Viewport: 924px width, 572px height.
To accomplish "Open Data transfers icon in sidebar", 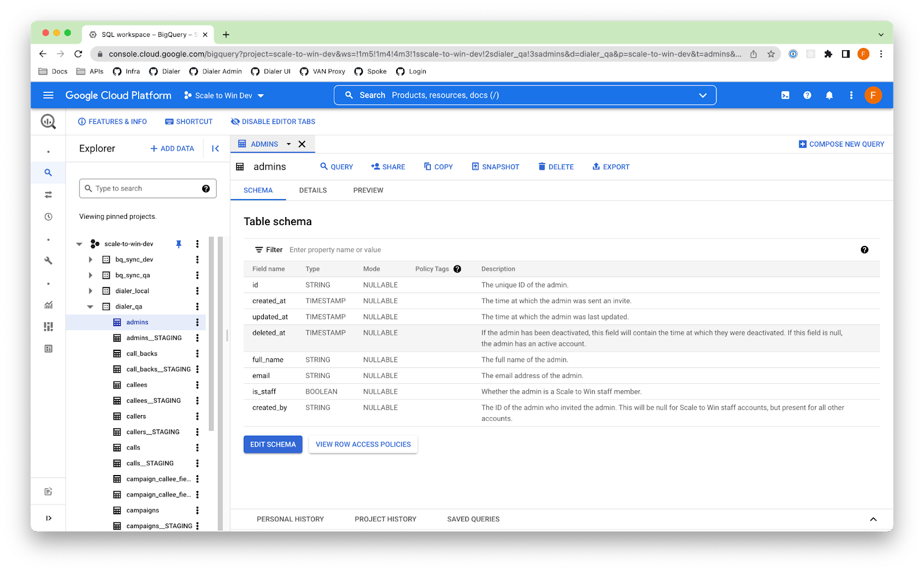I will point(49,195).
